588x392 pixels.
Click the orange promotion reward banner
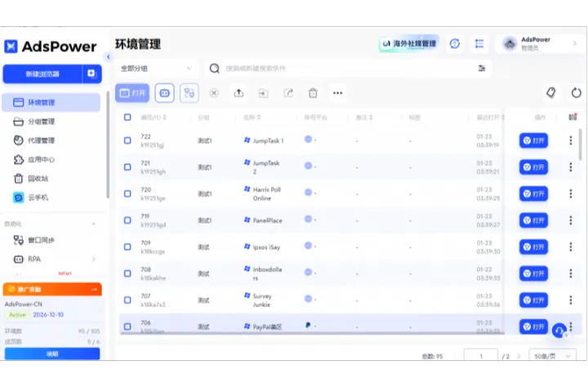[52, 289]
